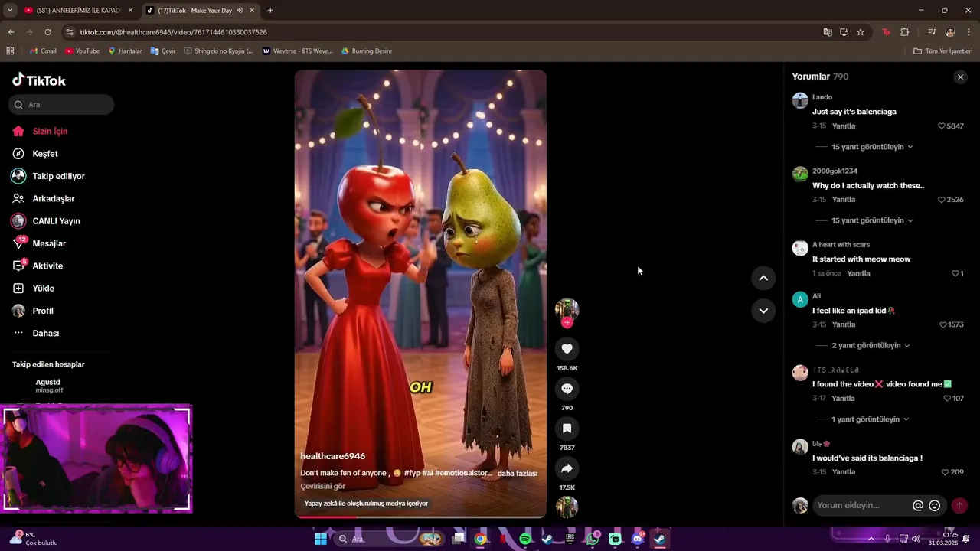This screenshot has width=980, height=551.
Task: Close the Yorumlar comments panel
Action: [960, 77]
